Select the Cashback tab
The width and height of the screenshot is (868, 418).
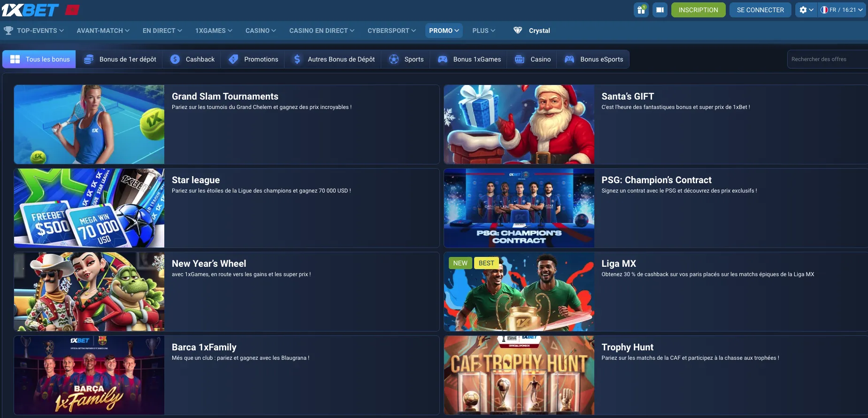pos(192,59)
